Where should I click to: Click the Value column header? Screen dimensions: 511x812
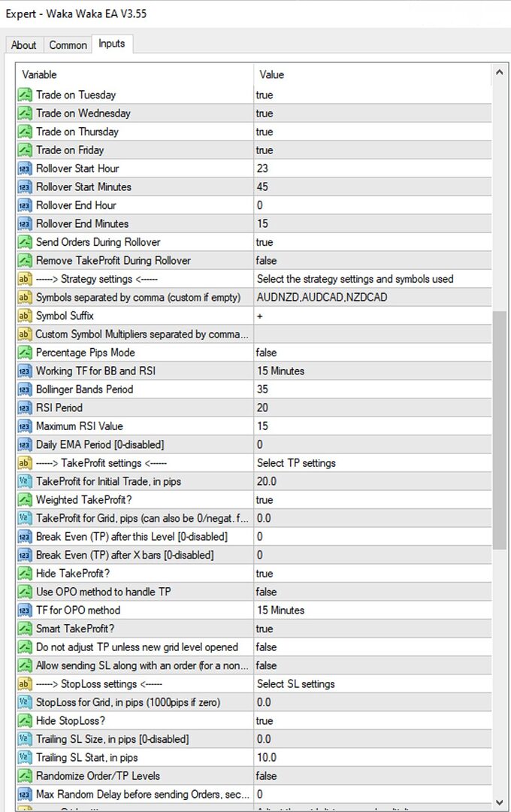point(372,74)
